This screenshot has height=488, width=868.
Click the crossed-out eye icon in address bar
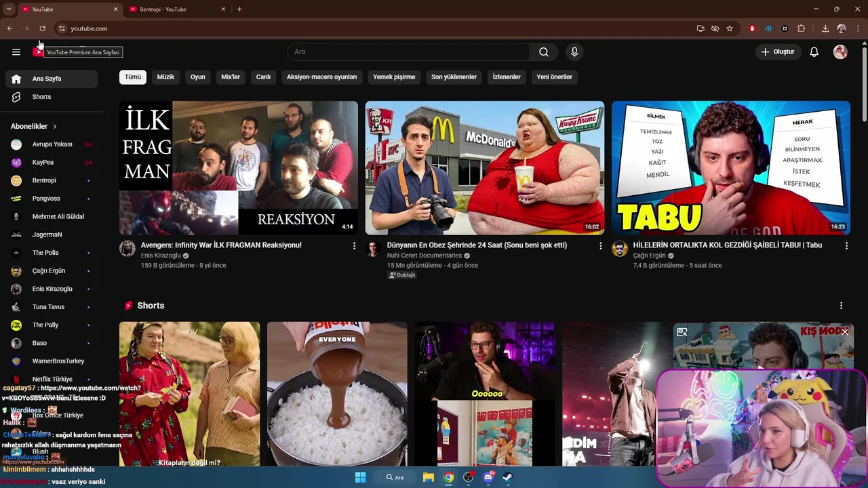715,28
